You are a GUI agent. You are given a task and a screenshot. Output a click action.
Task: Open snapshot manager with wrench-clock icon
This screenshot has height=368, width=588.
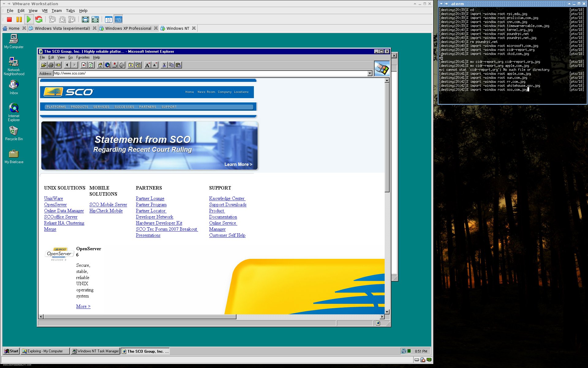pyautogui.click(x=72, y=20)
